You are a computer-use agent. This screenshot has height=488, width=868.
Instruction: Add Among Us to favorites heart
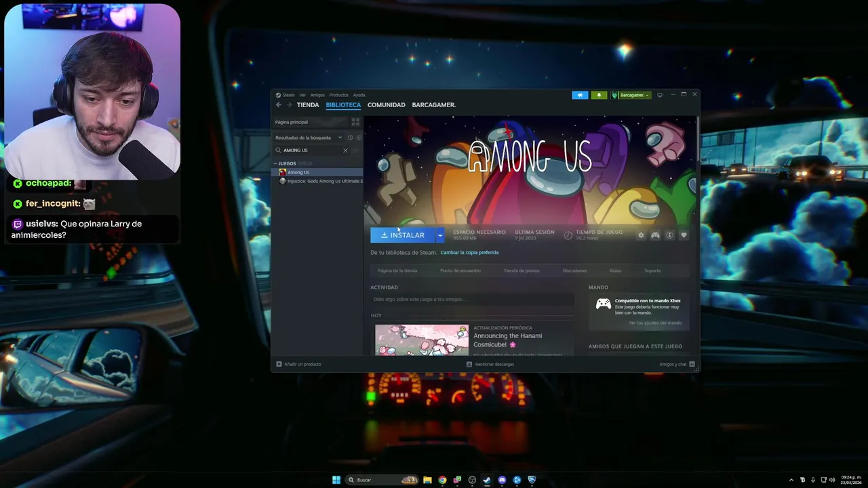point(684,235)
